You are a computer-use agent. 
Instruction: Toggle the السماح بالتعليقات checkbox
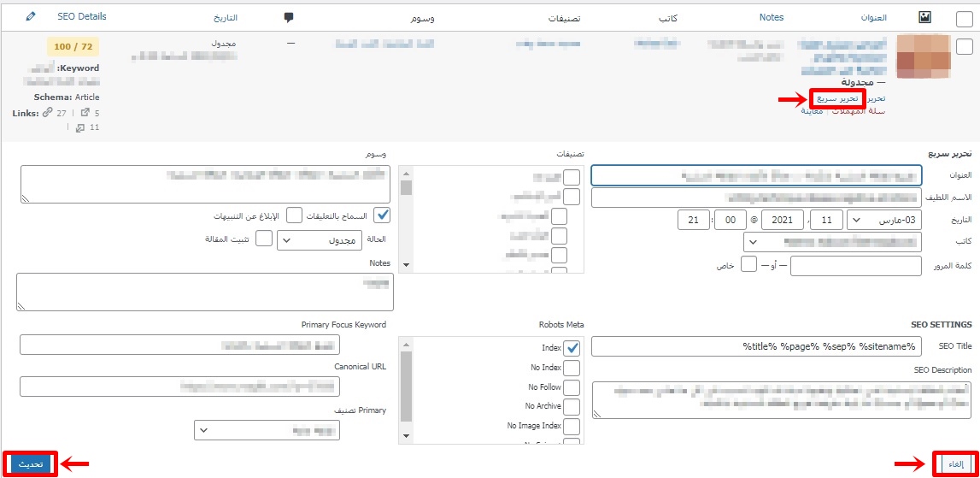[383, 215]
